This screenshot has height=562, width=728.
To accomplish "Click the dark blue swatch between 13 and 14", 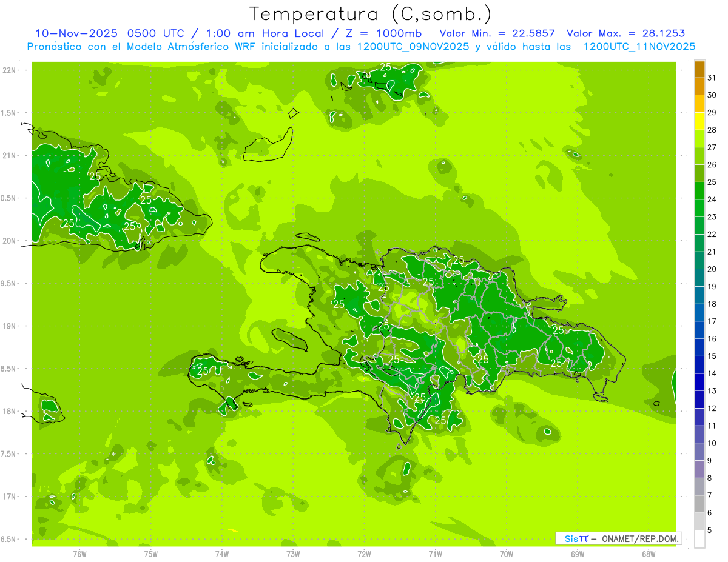I will tap(699, 383).
